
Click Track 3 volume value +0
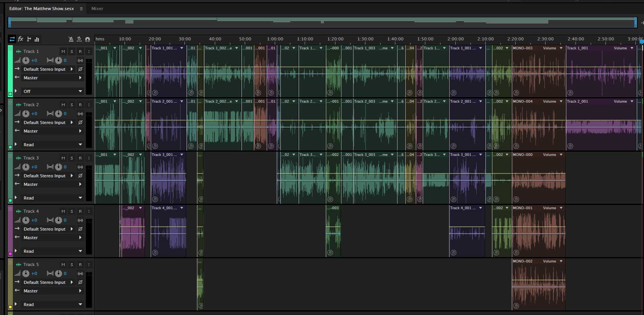pos(34,167)
